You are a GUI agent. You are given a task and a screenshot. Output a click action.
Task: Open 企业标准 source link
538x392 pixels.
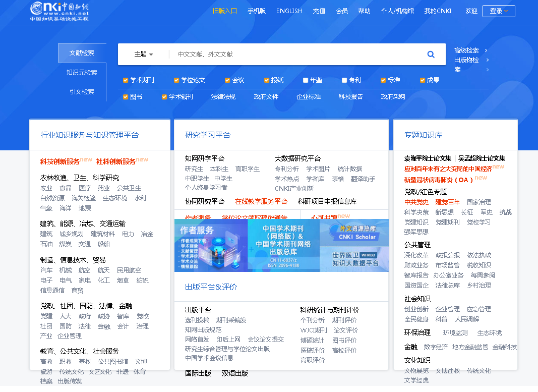pos(309,97)
